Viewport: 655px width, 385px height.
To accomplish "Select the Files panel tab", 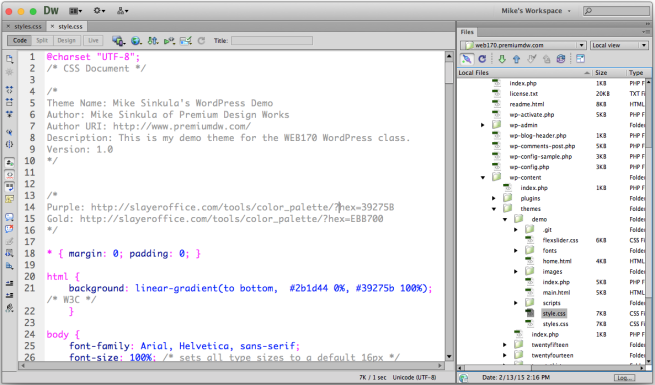I will click(x=467, y=32).
